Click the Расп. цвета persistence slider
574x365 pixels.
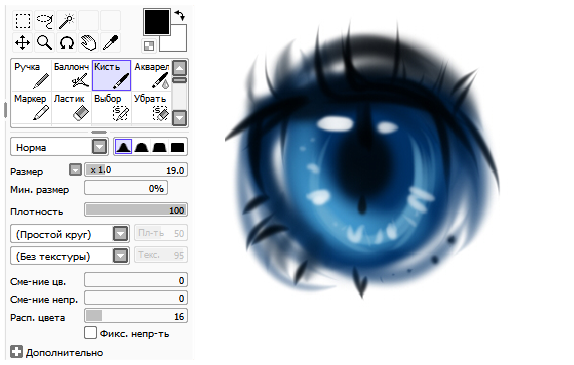(x=136, y=316)
